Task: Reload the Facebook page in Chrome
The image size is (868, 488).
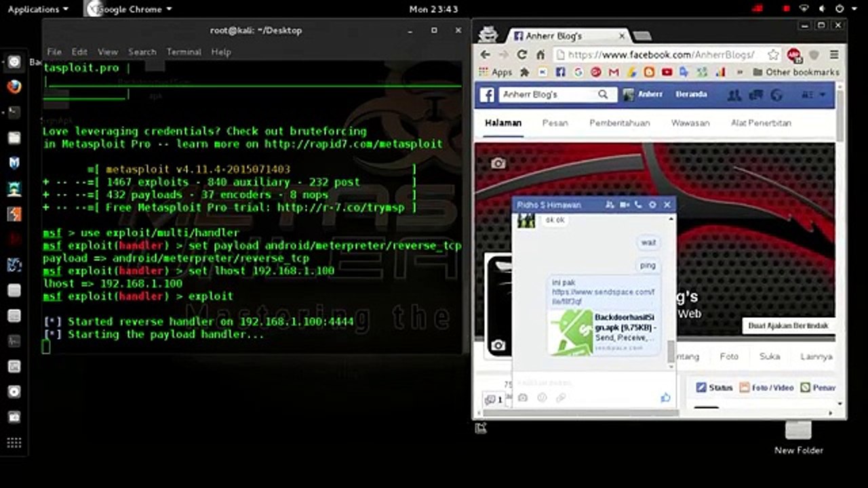Action: [521, 55]
